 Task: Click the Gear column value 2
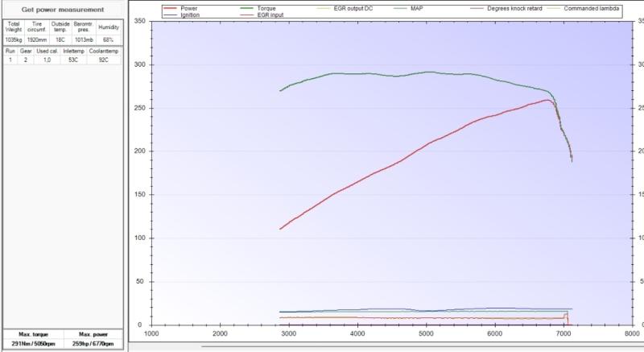[25, 60]
